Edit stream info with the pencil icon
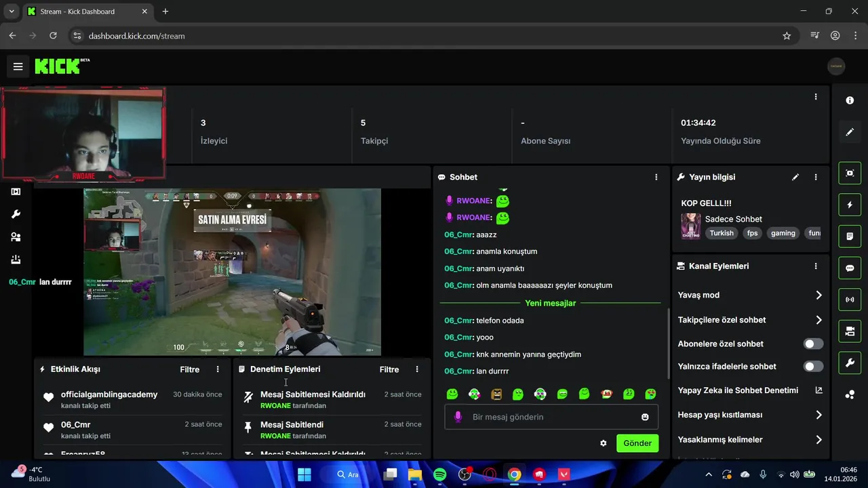Image resolution: width=868 pixels, height=488 pixels. pyautogui.click(x=795, y=177)
